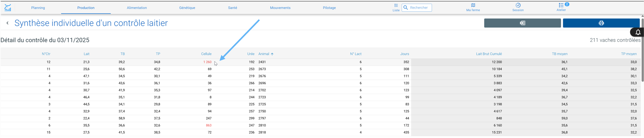Screen dimensions: 644x138
Task: Click Détail du contrôle du 03/11/2025
Action: 45,40
